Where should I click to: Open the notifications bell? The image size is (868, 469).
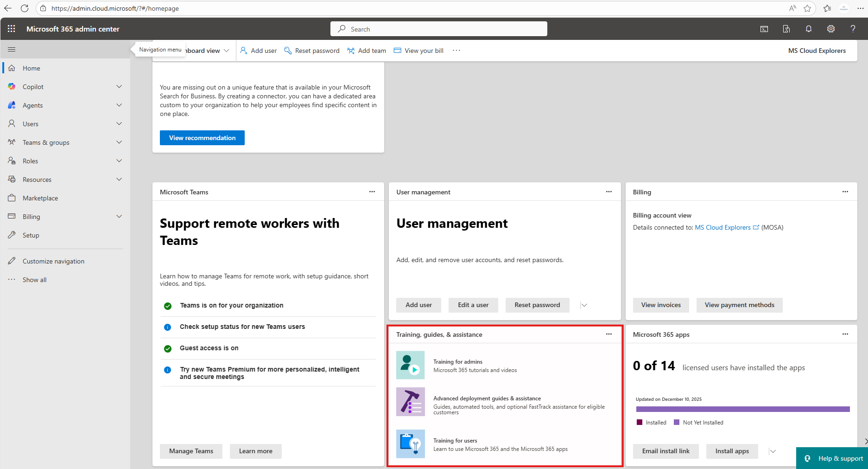tap(808, 28)
